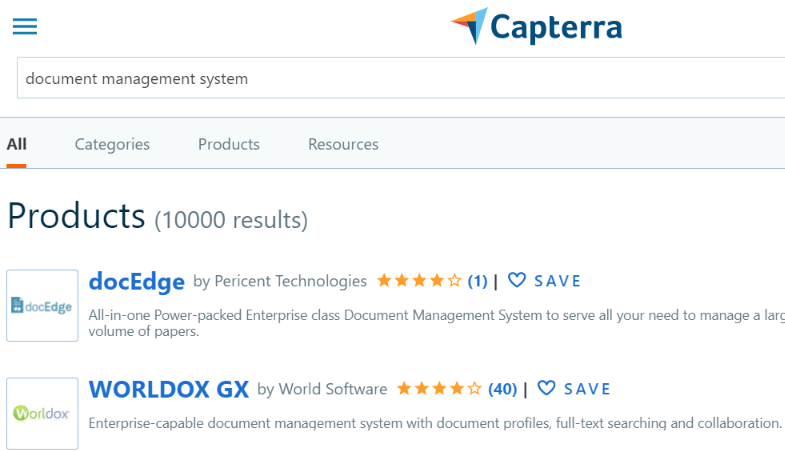This screenshot has width=785, height=451.
Task: Click the WORLDOX GX star rating
Action: [439, 389]
